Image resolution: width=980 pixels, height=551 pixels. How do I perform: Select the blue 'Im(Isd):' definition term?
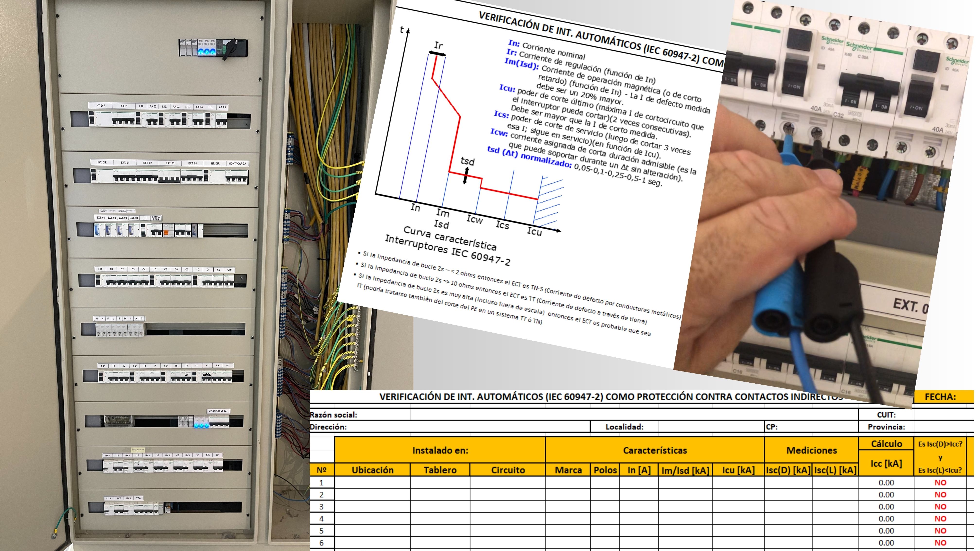[x=522, y=63]
